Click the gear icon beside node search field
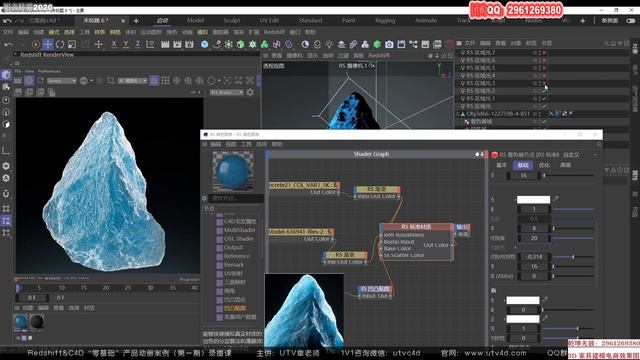The image size is (640, 360). point(204,198)
